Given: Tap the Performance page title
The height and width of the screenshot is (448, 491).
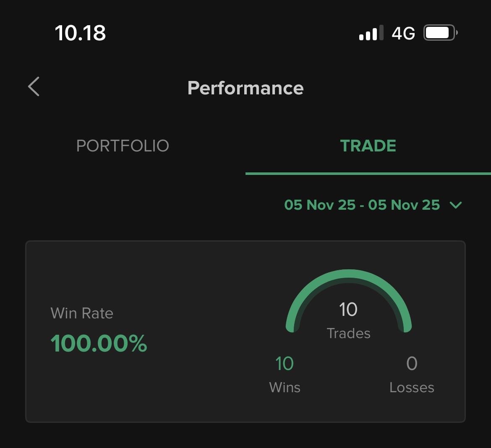Looking at the screenshot, I should point(245,88).
